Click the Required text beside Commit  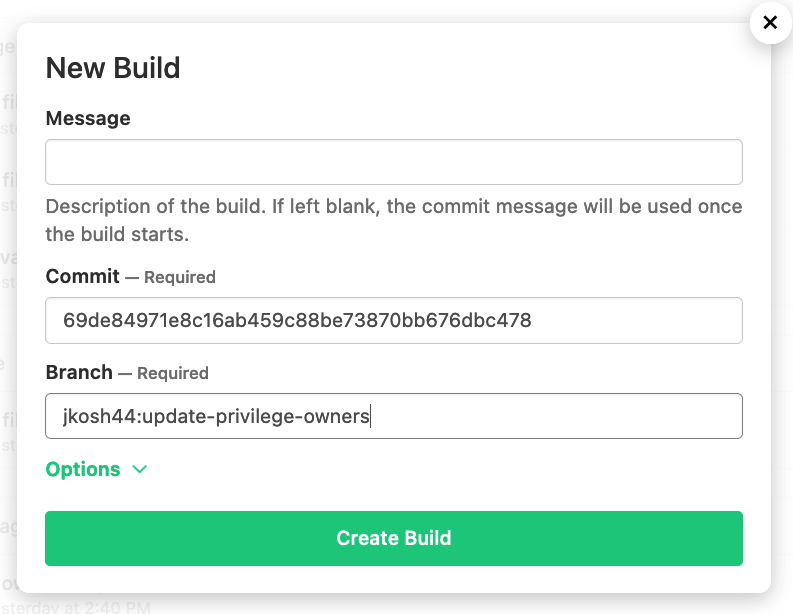pyautogui.click(x=180, y=277)
